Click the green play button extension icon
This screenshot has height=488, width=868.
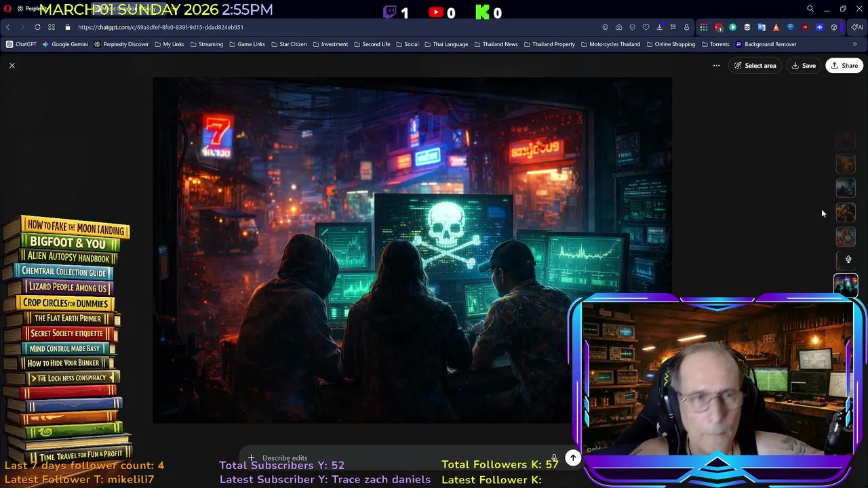[x=732, y=27]
